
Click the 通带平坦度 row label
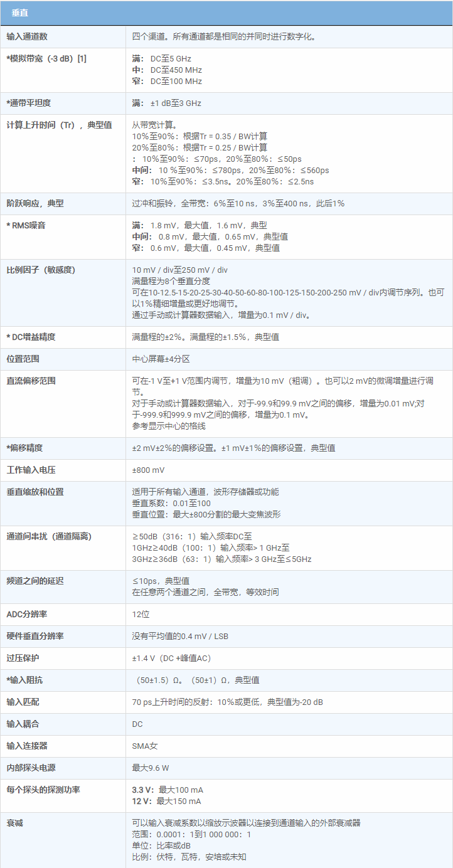tap(29, 103)
